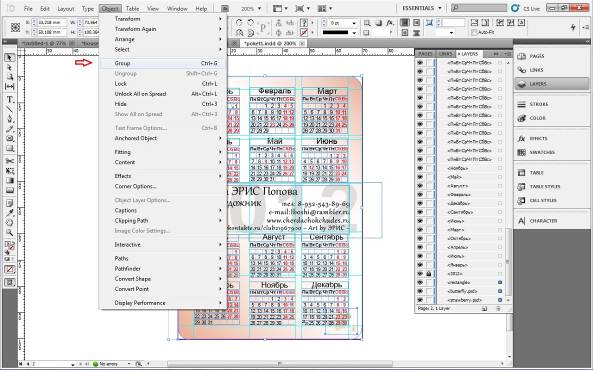The image size is (593, 370).
Task: Click the lock icon on the 2012 layer item
Action: [429, 274]
